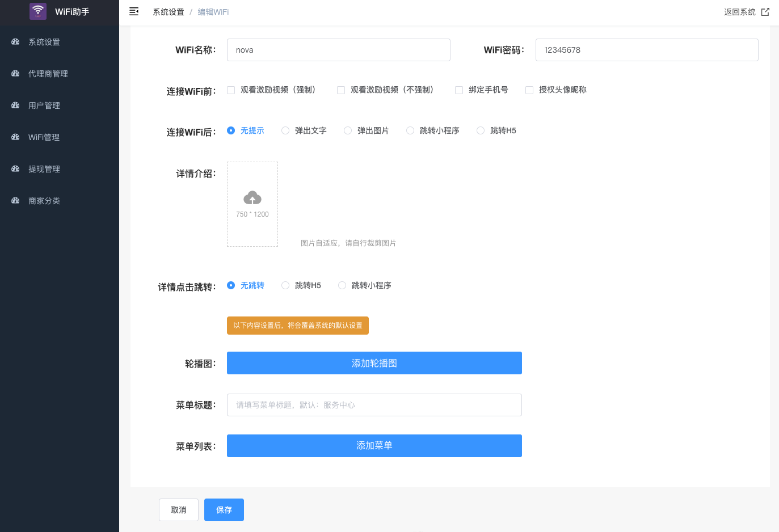This screenshot has width=779, height=532.
Task: Click the orange notice 以下内容设置后 tag
Action: [298, 326]
